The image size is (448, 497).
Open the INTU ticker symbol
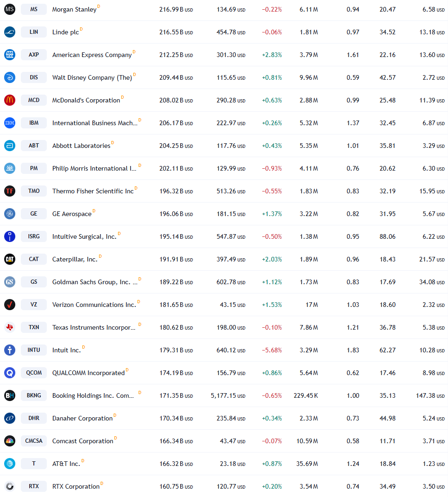[34, 350]
